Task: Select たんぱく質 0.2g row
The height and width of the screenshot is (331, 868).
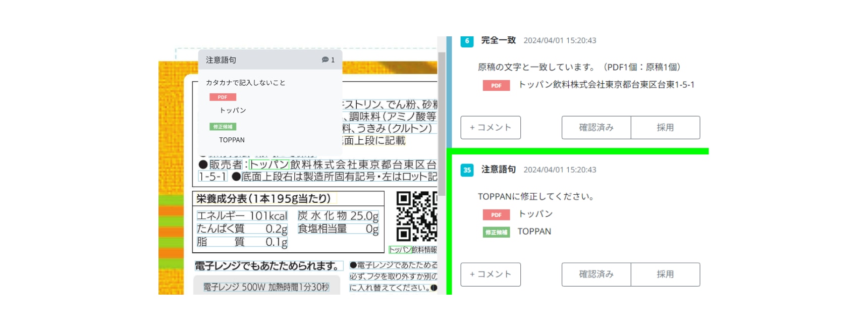Action: [x=242, y=229]
